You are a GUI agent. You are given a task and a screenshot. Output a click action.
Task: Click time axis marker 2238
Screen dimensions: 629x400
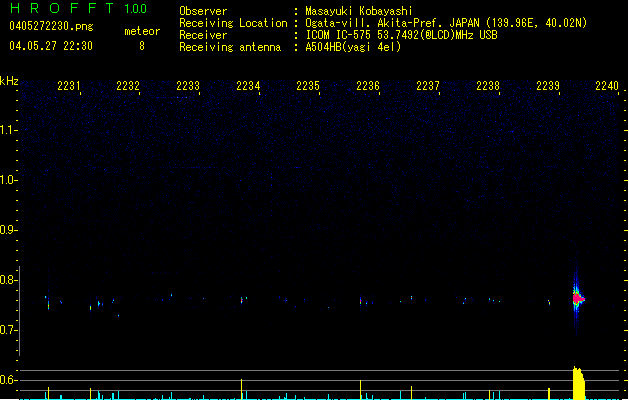[x=488, y=86]
